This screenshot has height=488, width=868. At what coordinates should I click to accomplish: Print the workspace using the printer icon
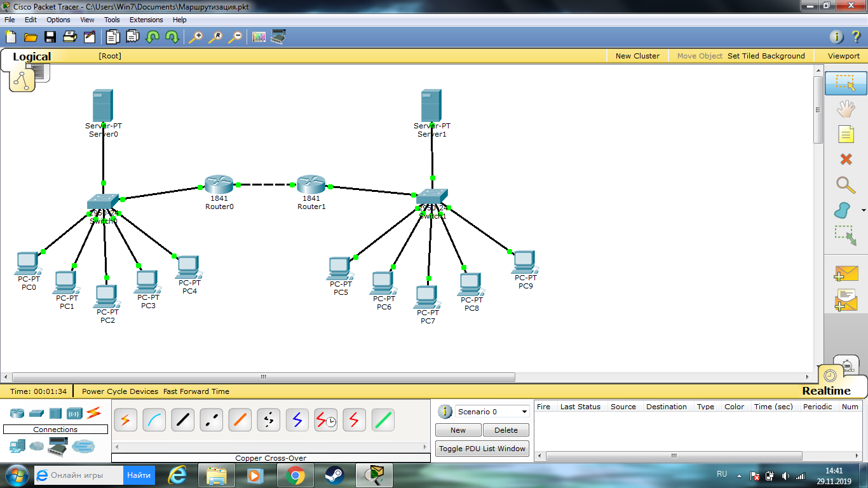pyautogui.click(x=69, y=37)
